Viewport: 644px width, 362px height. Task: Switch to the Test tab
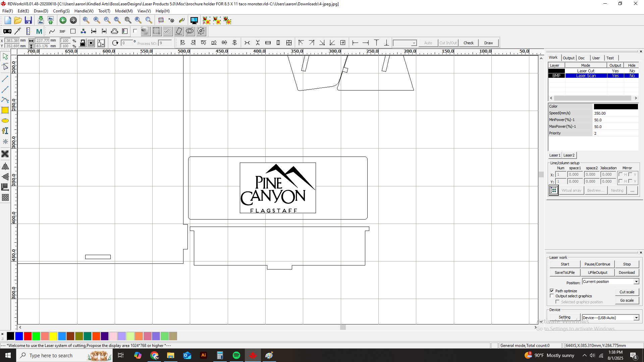point(610,58)
